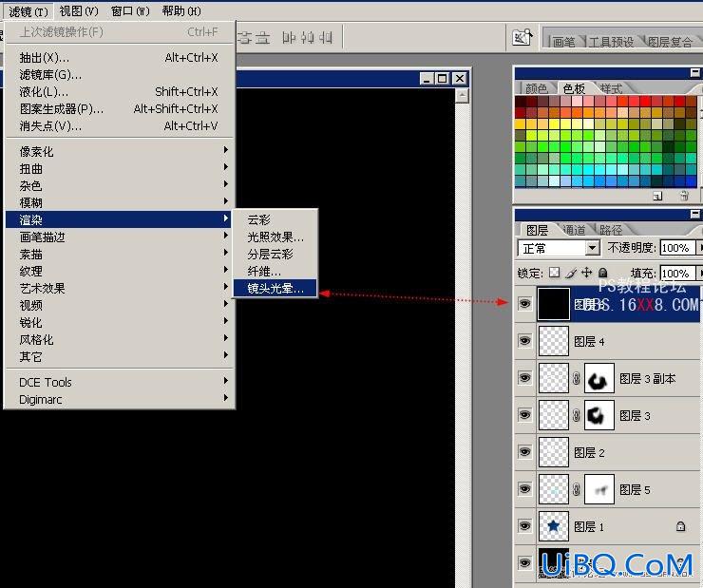Pick pure red swatch in top row
Viewport: 703px width, 588px height.
[x=645, y=101]
